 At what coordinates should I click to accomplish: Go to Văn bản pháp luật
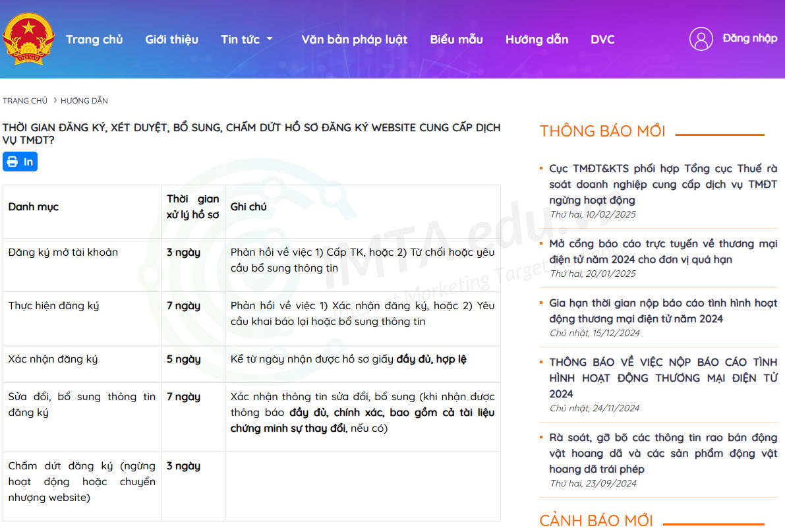pos(355,39)
